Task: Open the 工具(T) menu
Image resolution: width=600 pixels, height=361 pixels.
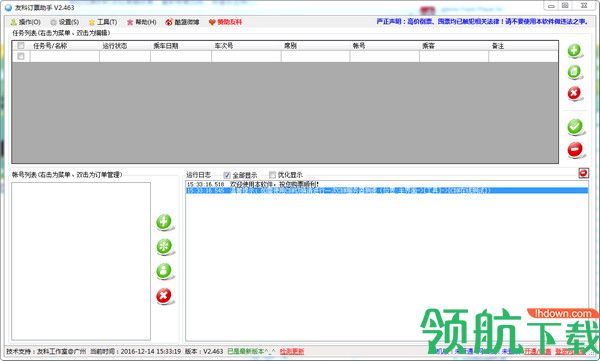Action: click(103, 22)
